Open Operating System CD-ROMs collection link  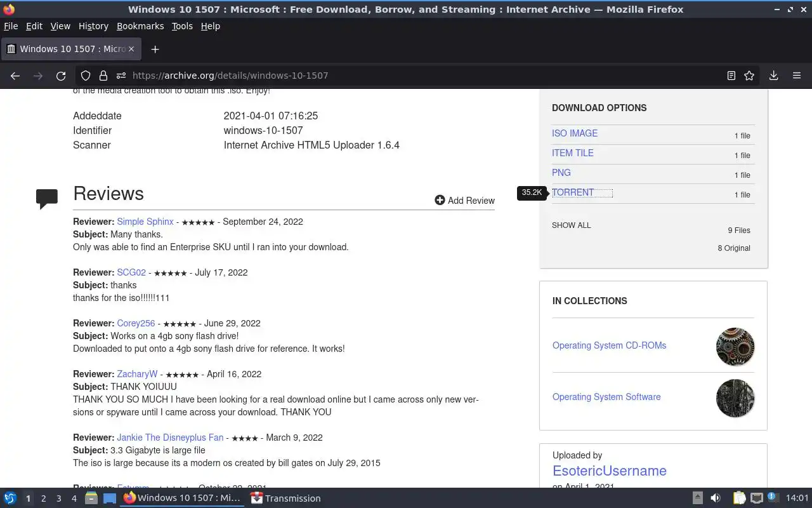point(609,345)
